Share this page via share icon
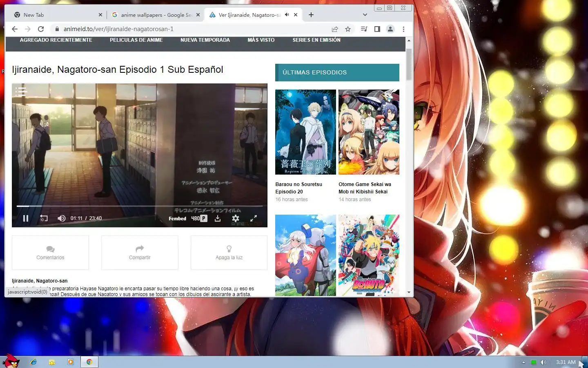 pyautogui.click(x=335, y=29)
